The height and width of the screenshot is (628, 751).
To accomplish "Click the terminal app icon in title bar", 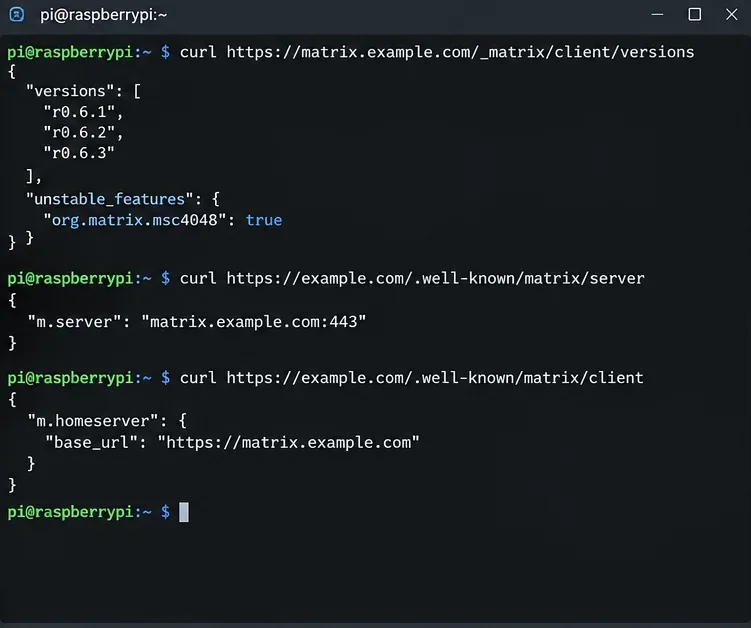I will [17, 14].
